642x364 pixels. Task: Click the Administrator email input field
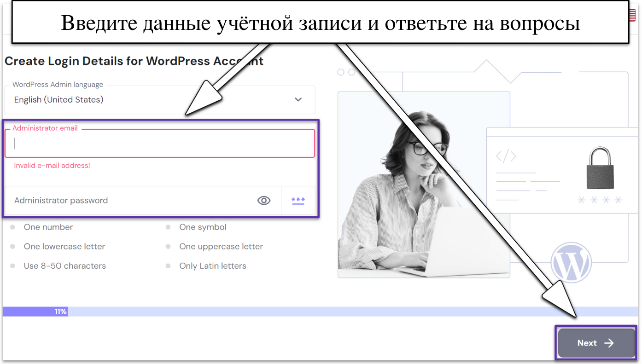click(160, 143)
